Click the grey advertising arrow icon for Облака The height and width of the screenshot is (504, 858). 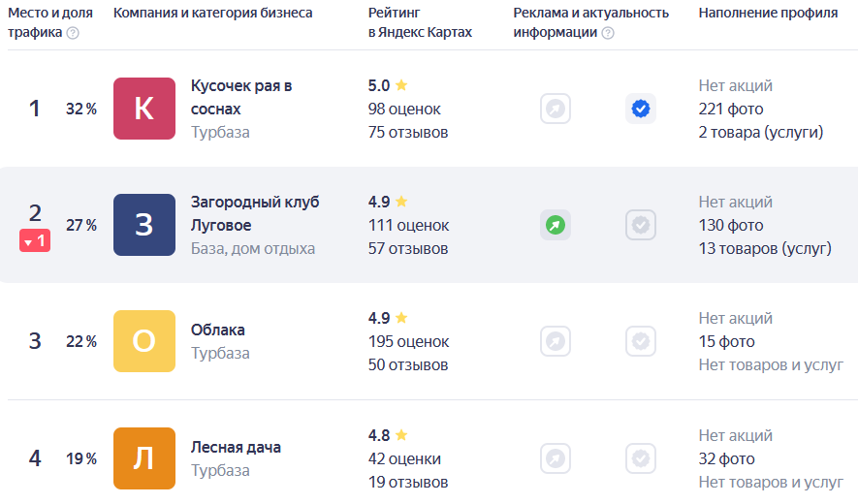tap(556, 341)
